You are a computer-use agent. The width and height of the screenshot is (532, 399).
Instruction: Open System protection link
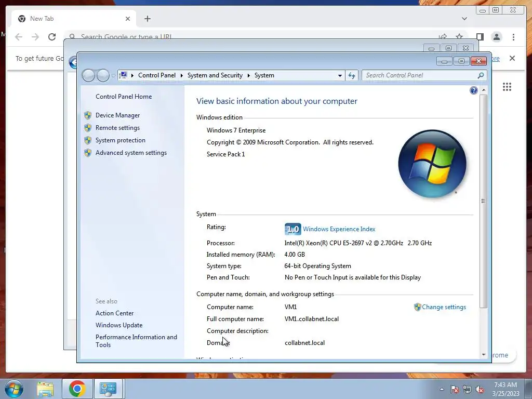(120, 140)
